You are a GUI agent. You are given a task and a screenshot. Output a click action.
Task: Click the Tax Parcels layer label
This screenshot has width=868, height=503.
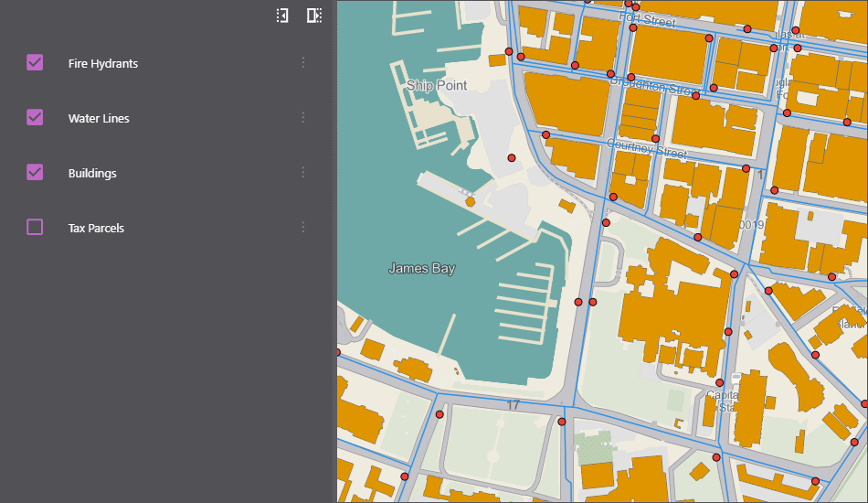pos(96,229)
